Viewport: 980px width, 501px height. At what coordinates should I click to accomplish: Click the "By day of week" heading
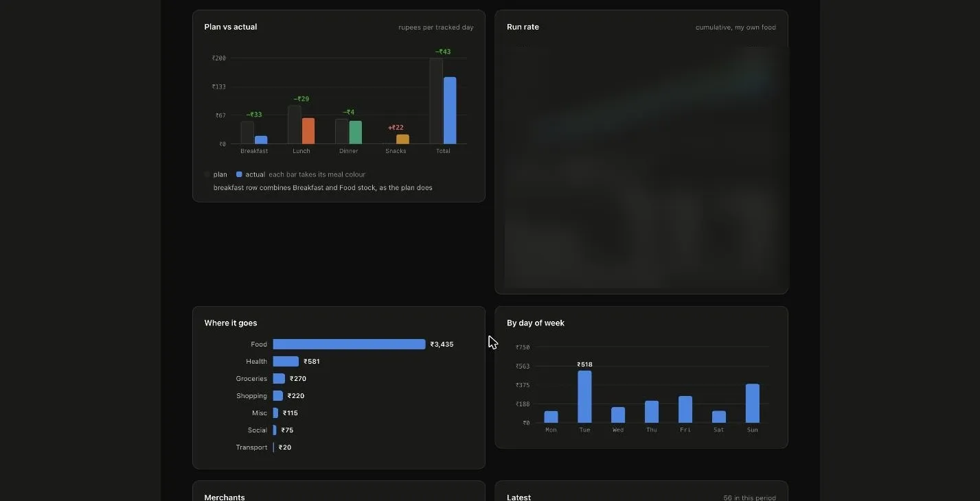(536, 323)
